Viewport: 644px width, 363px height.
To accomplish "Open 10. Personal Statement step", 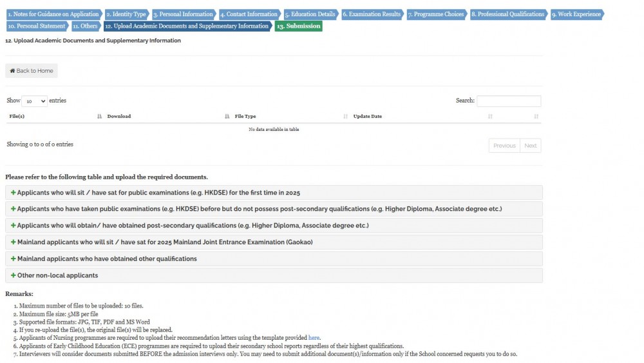I will click(37, 26).
